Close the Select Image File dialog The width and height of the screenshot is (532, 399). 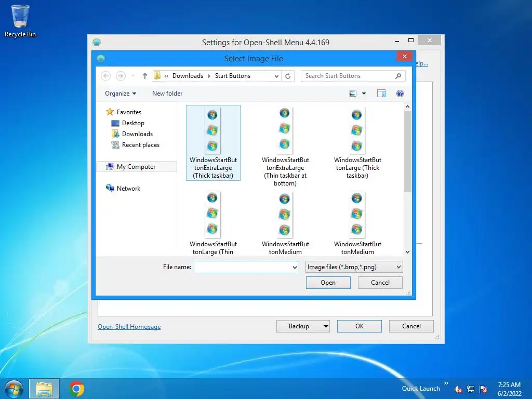(404, 56)
